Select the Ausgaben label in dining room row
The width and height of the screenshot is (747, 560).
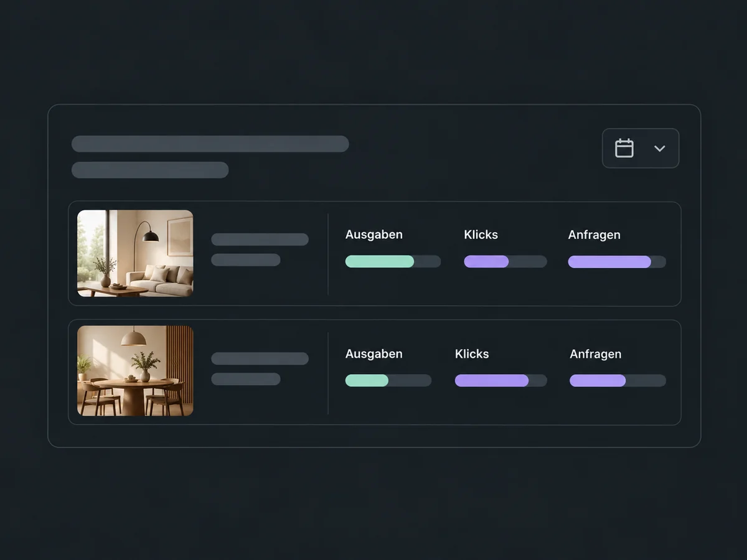click(x=374, y=354)
